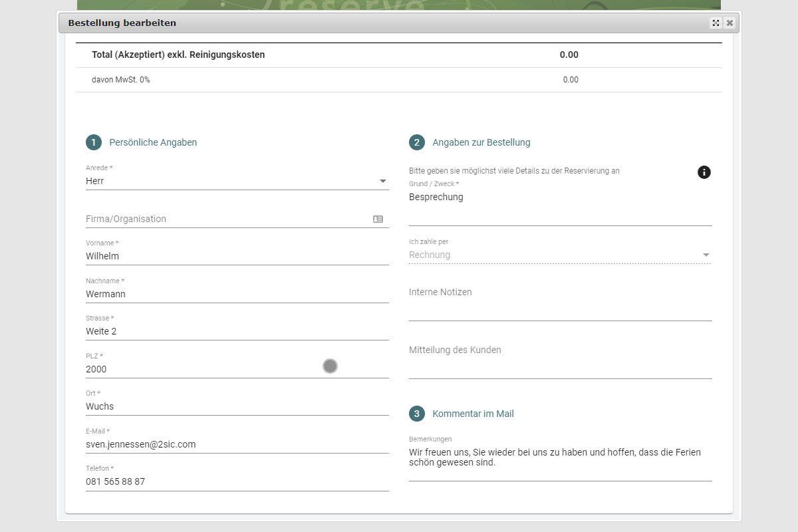The image size is (798, 532).
Task: Click the contact card icon in Firma/Organisation
Action: (378, 219)
